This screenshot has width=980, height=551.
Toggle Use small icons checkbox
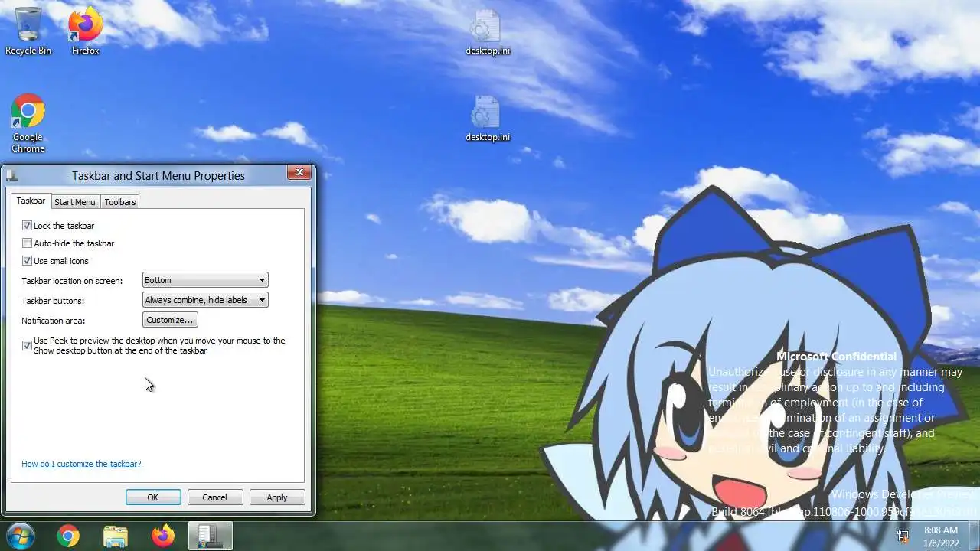coord(28,261)
